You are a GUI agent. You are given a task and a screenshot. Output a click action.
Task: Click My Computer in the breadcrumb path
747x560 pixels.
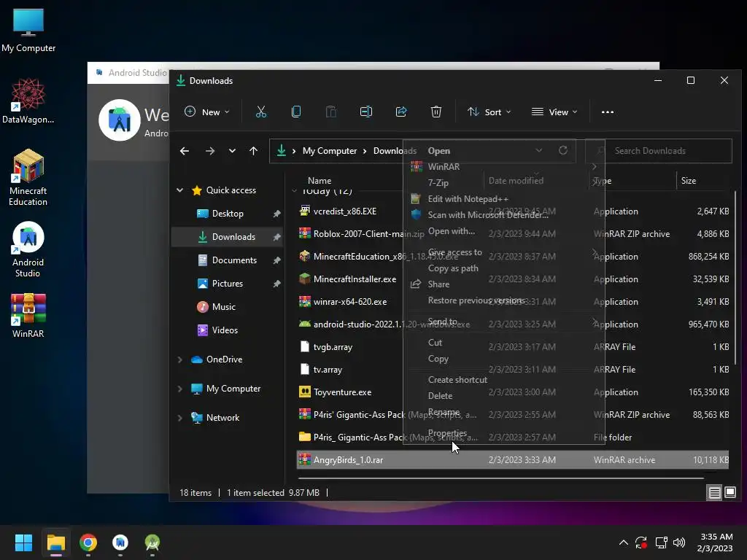(330, 150)
